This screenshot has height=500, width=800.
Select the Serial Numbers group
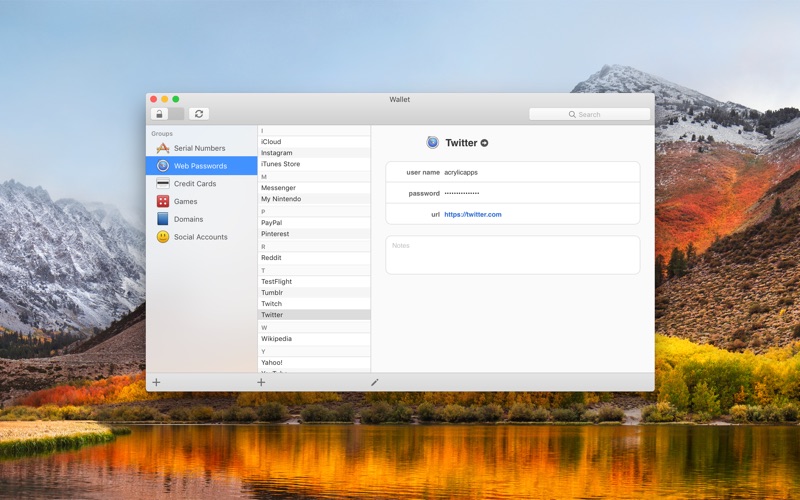click(202, 148)
